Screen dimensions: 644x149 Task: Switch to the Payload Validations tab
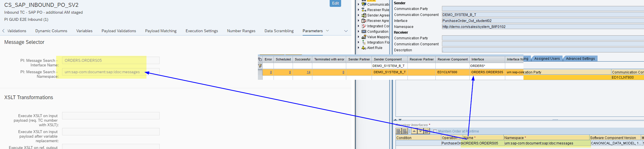coord(119,31)
